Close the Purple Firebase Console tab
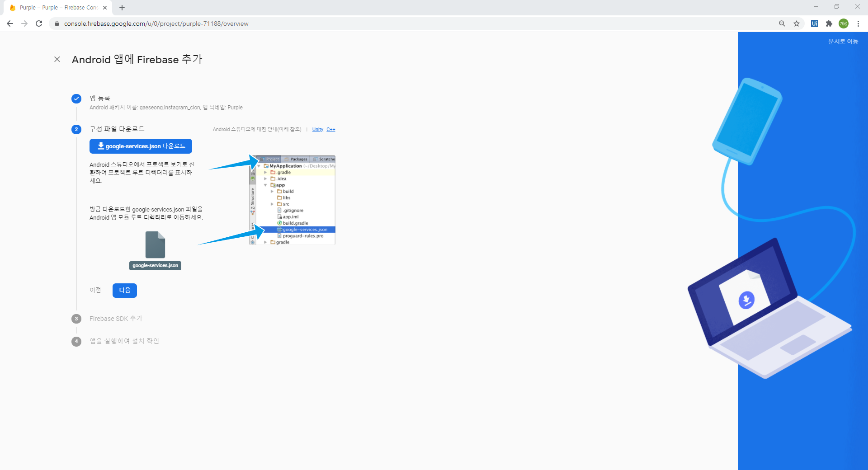868x470 pixels. click(x=105, y=8)
